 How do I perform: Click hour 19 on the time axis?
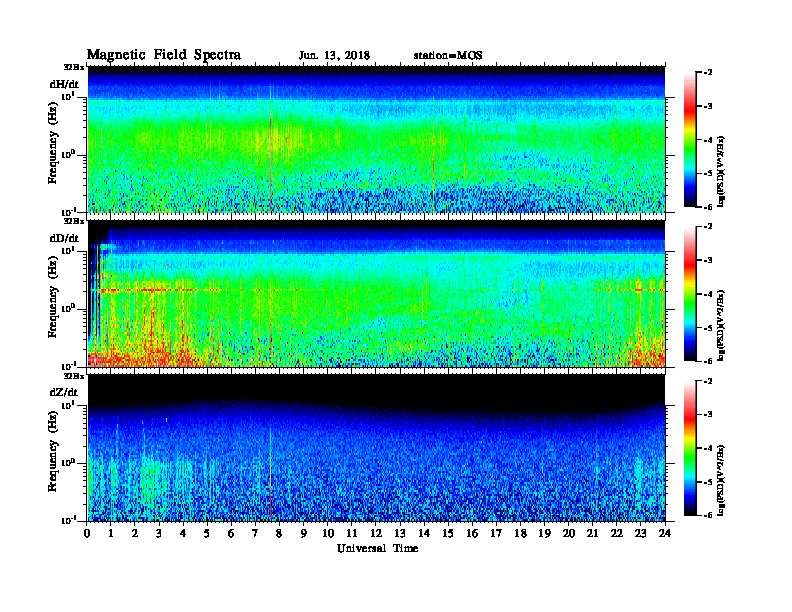pos(544,533)
